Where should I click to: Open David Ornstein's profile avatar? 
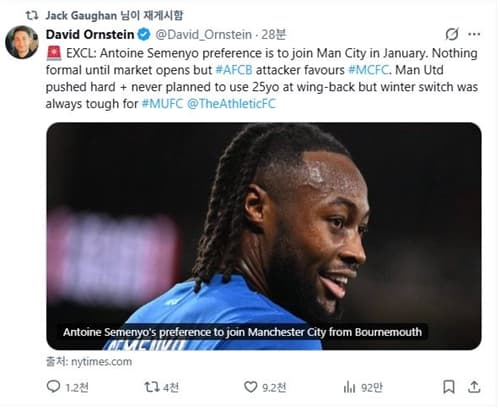(22, 42)
